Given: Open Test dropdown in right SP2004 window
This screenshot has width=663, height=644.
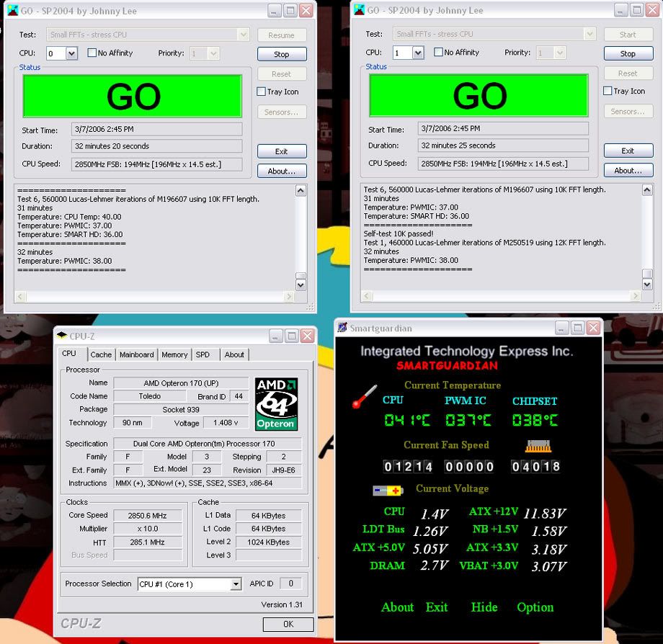Looking at the screenshot, I should [x=589, y=34].
